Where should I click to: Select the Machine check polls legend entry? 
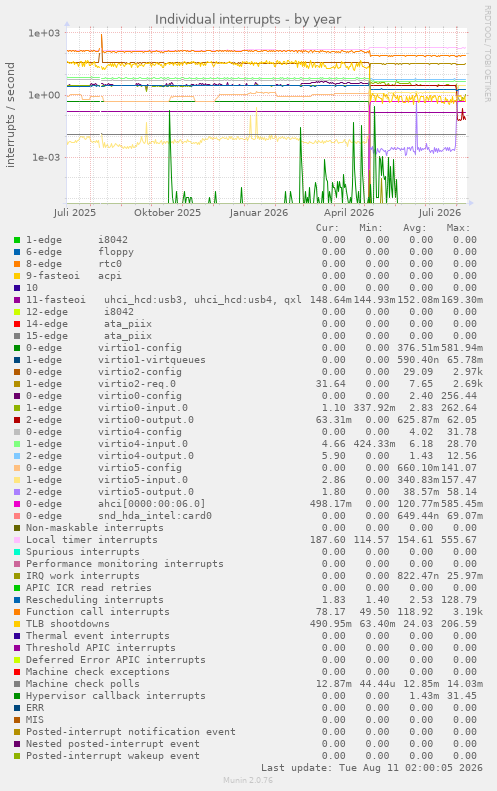(x=83, y=684)
